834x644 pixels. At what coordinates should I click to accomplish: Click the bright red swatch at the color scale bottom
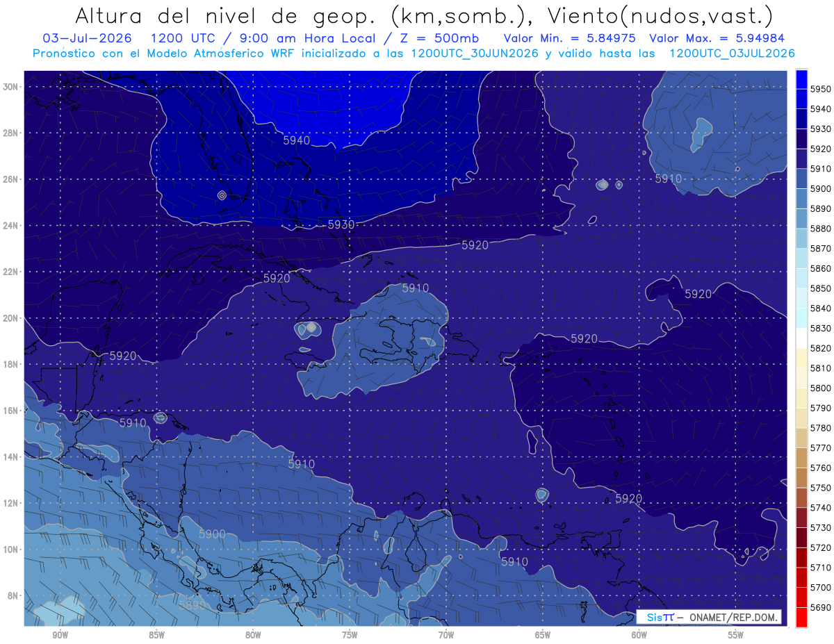801,617
